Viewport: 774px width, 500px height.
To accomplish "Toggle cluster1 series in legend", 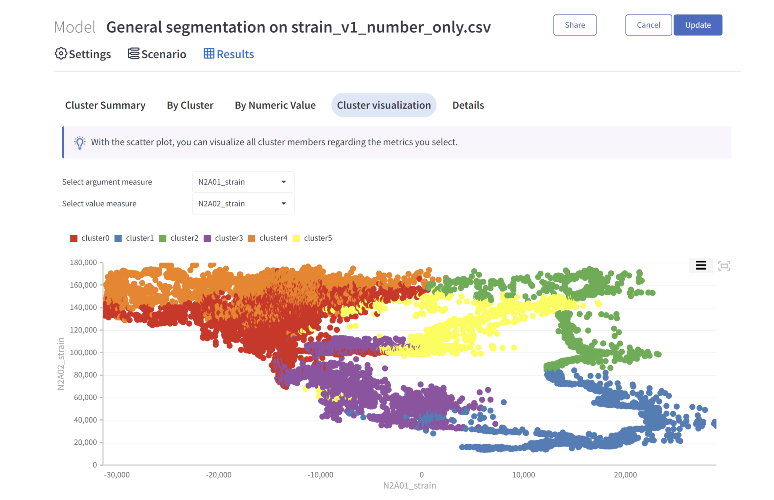I will [134, 238].
